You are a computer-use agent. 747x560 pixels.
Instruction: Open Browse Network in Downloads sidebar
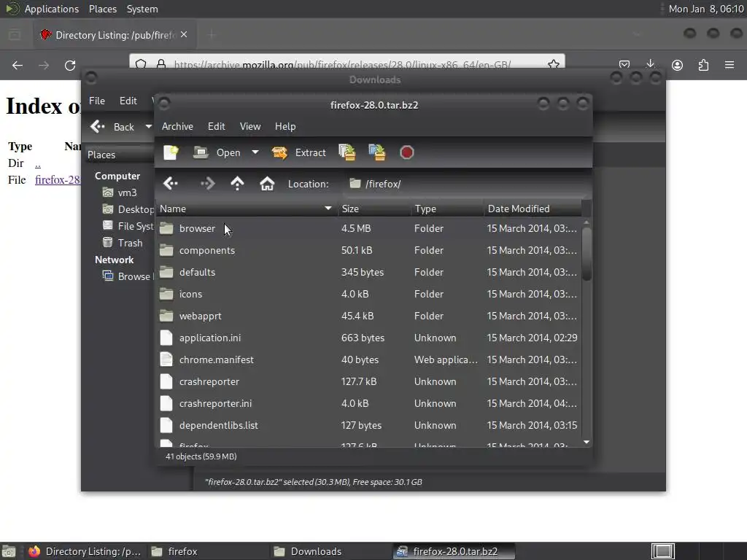coord(128,276)
